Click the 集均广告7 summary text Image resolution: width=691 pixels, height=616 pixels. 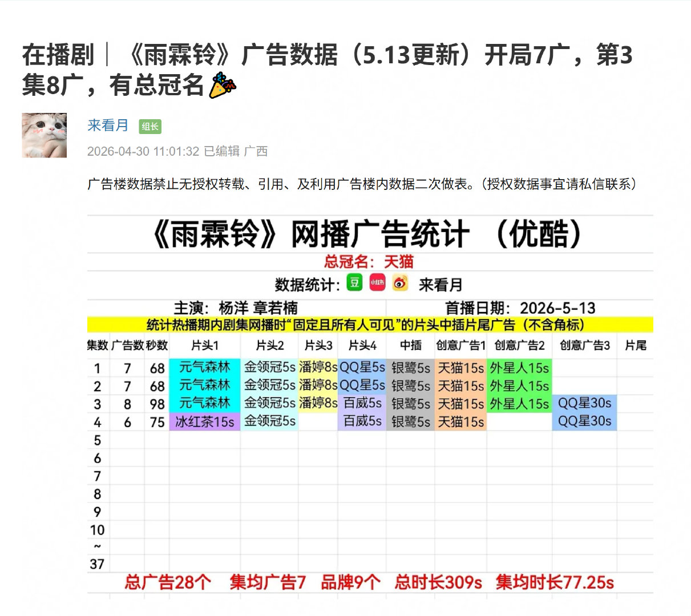pyautogui.click(x=268, y=582)
